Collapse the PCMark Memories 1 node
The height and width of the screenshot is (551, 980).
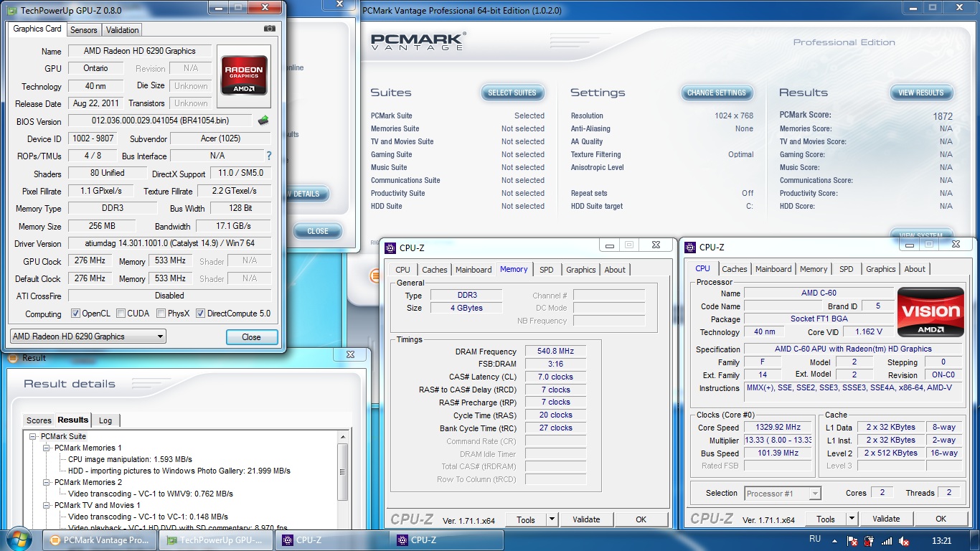tap(47, 448)
